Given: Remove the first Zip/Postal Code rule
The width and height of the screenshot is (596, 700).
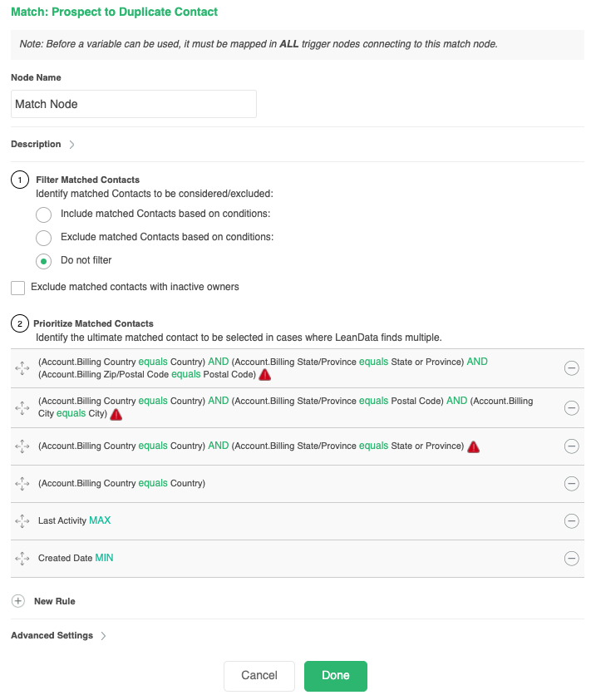Looking at the screenshot, I should [x=571, y=368].
